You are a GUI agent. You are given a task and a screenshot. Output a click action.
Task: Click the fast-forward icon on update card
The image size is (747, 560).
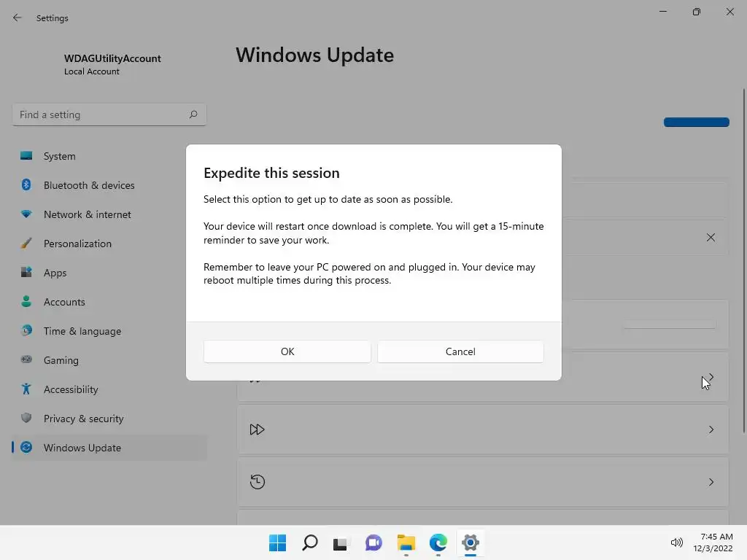point(257,429)
